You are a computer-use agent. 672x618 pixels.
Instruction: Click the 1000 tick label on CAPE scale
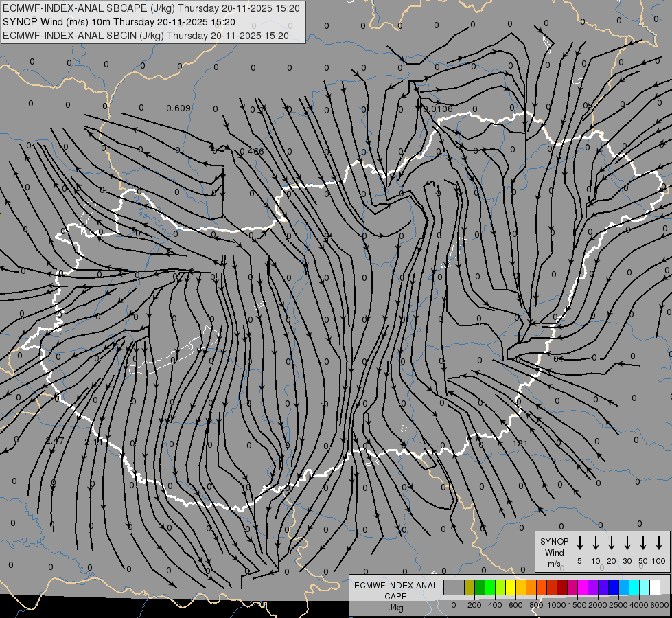click(557, 605)
